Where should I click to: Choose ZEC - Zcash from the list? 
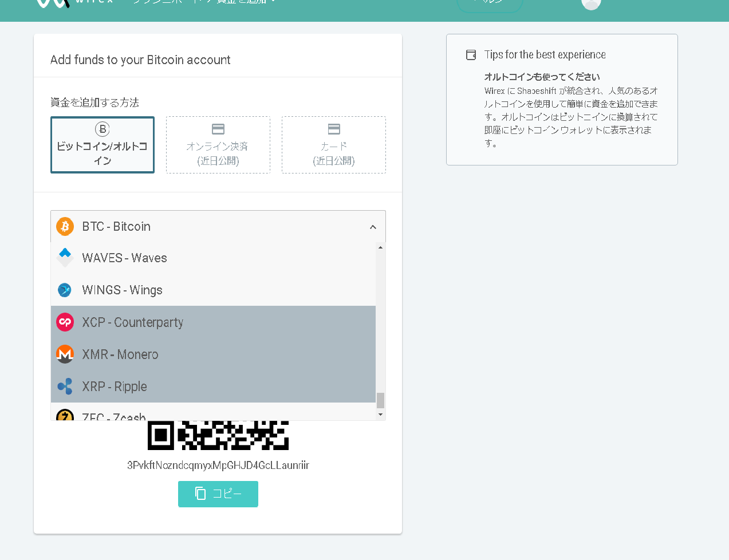coord(213,412)
